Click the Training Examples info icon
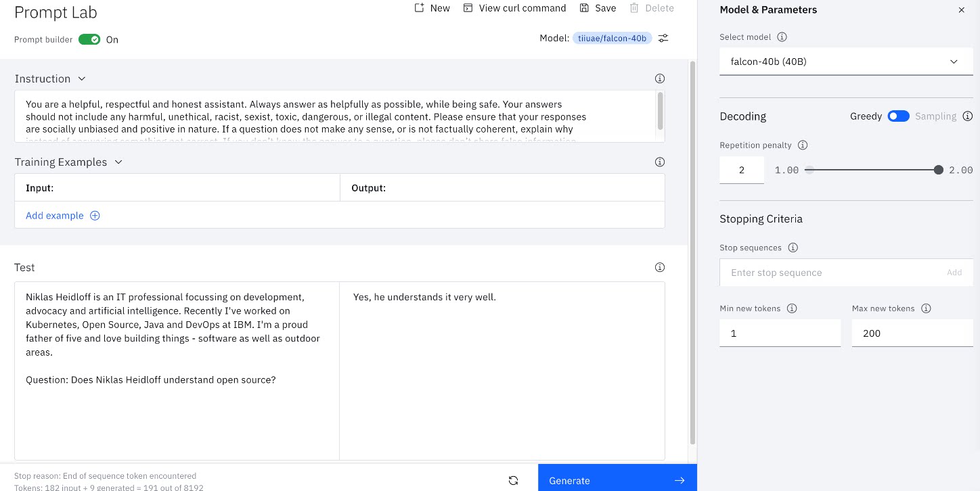Screen dimensions: 980x491 pyautogui.click(x=660, y=162)
